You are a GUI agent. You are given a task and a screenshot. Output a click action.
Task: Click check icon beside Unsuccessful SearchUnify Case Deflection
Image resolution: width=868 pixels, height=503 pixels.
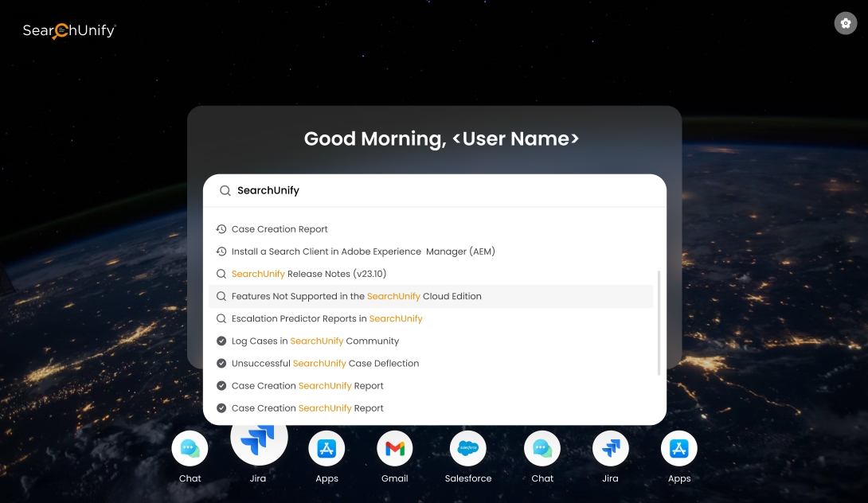pos(221,363)
